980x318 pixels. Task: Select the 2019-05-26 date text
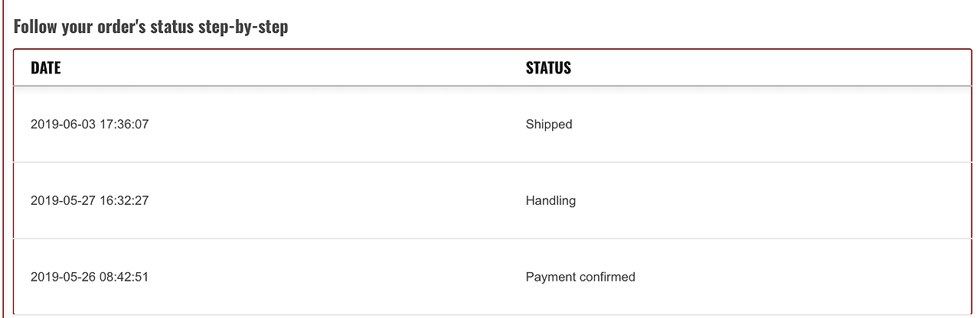(63, 277)
